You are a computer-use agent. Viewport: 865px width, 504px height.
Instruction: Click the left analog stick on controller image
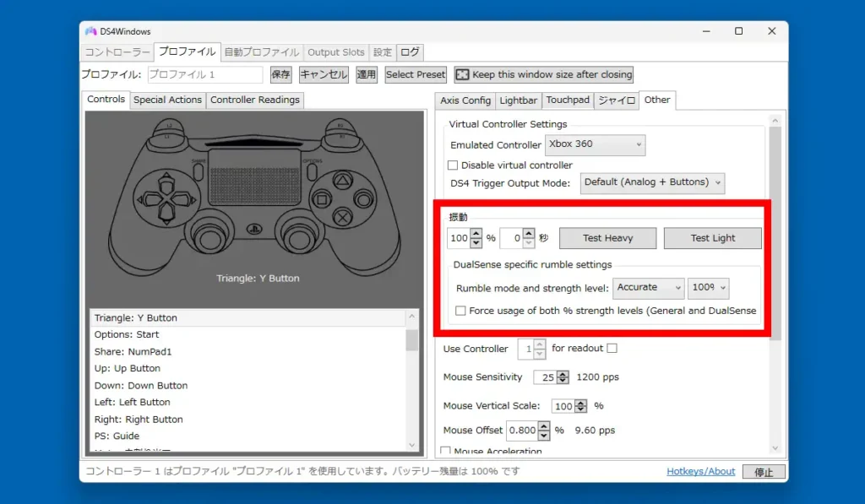209,238
